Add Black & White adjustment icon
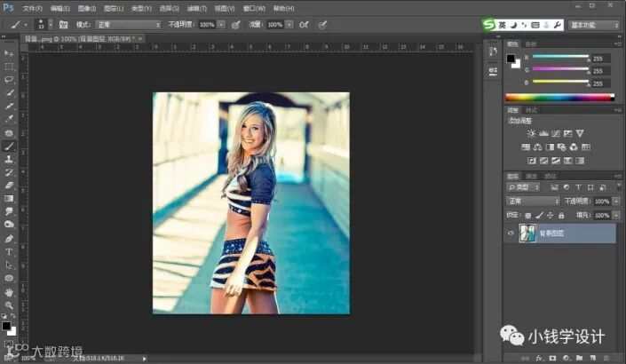This screenshot has width=626, height=364. [550, 146]
